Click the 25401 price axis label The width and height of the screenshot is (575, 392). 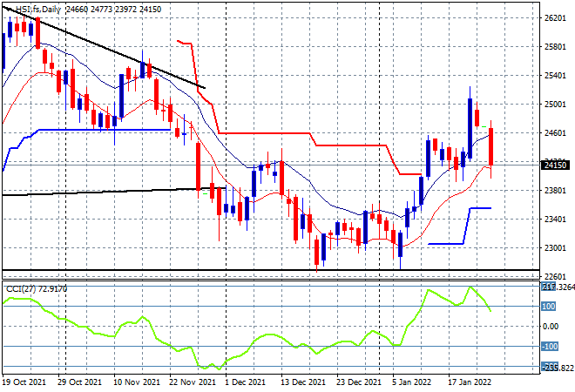(x=555, y=76)
